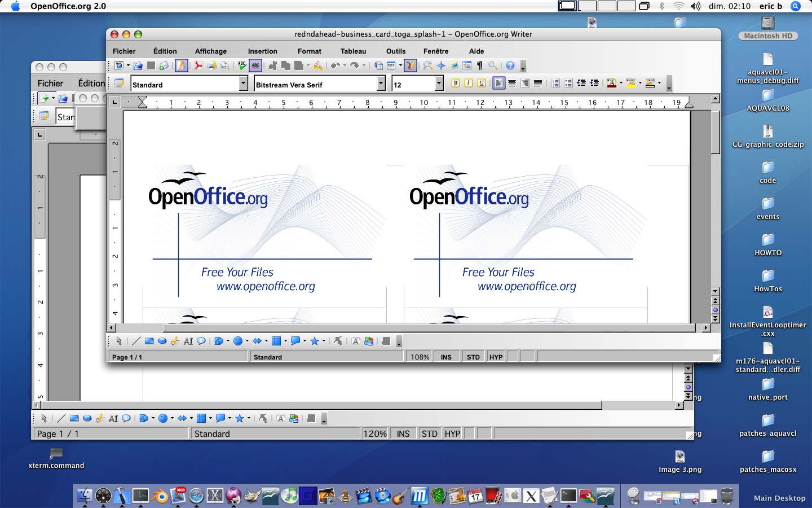Select the Ellipse drawing tool, front window
Screen dimensions: 812x508
162,341
